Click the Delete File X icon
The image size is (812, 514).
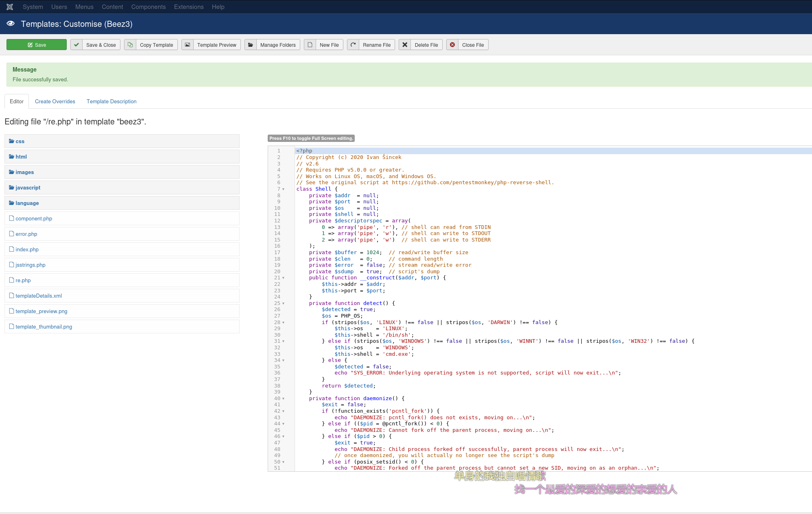click(x=405, y=45)
